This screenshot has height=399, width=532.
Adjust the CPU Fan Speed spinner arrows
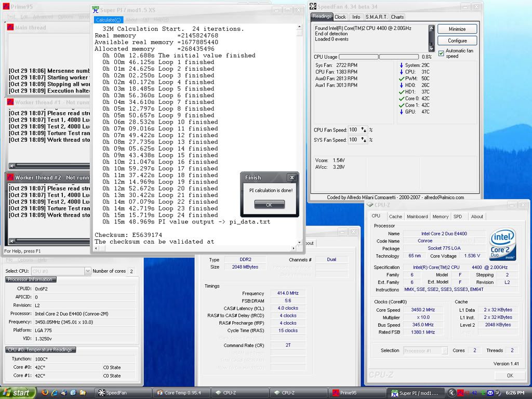tap(364, 129)
